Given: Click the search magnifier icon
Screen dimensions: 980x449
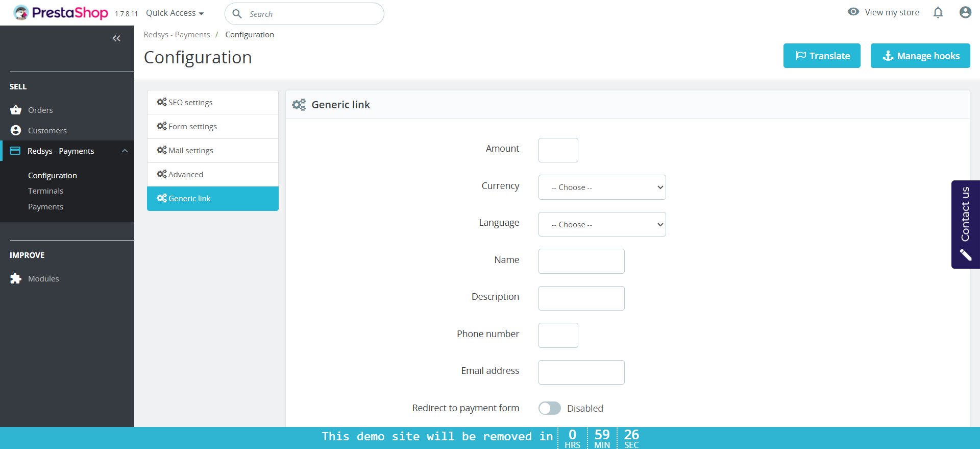Looking at the screenshot, I should point(237,14).
